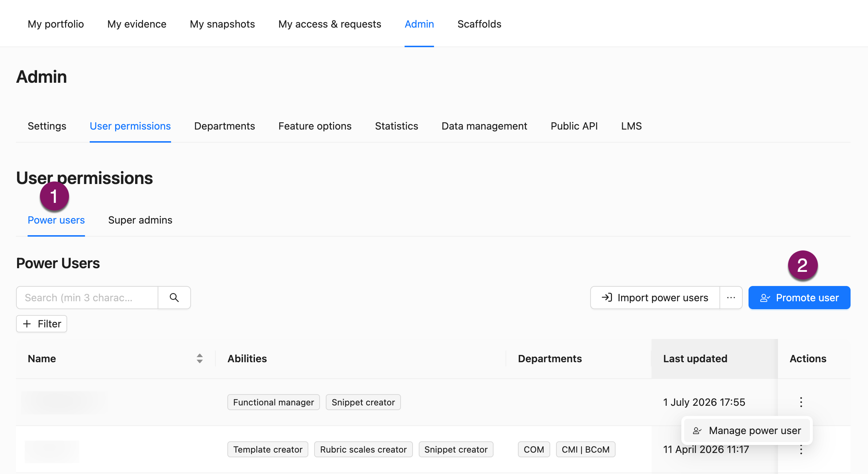Open Feature options tab
This screenshot has height=474, width=868.
click(x=315, y=126)
